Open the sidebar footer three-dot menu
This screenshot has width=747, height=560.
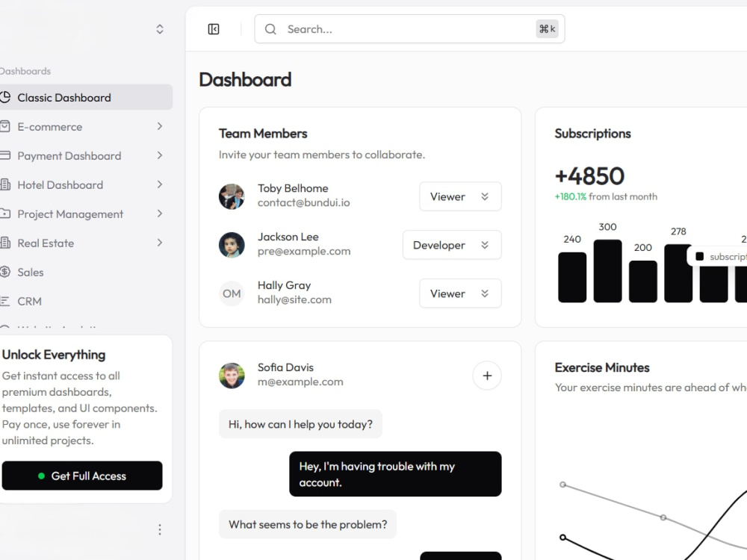point(160,529)
